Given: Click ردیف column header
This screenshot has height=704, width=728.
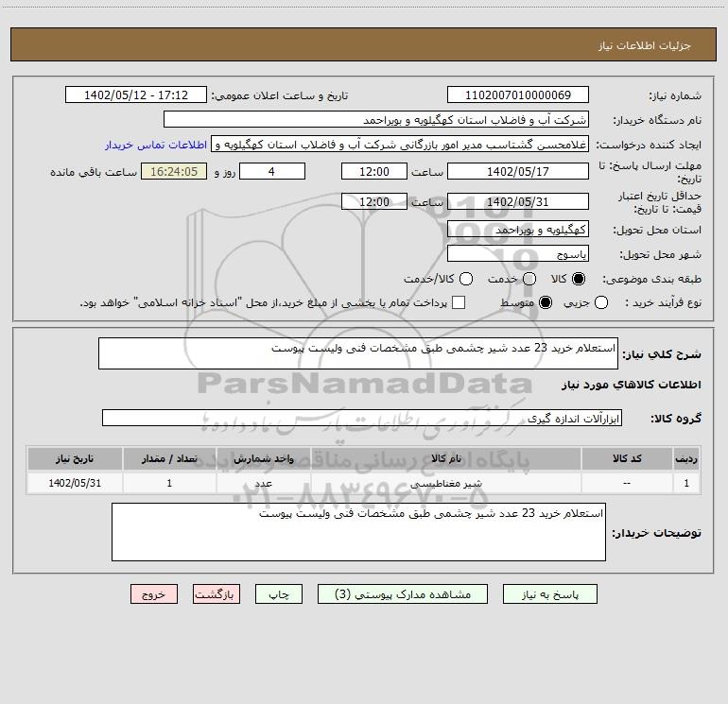Looking at the screenshot, I should tap(686, 458).
